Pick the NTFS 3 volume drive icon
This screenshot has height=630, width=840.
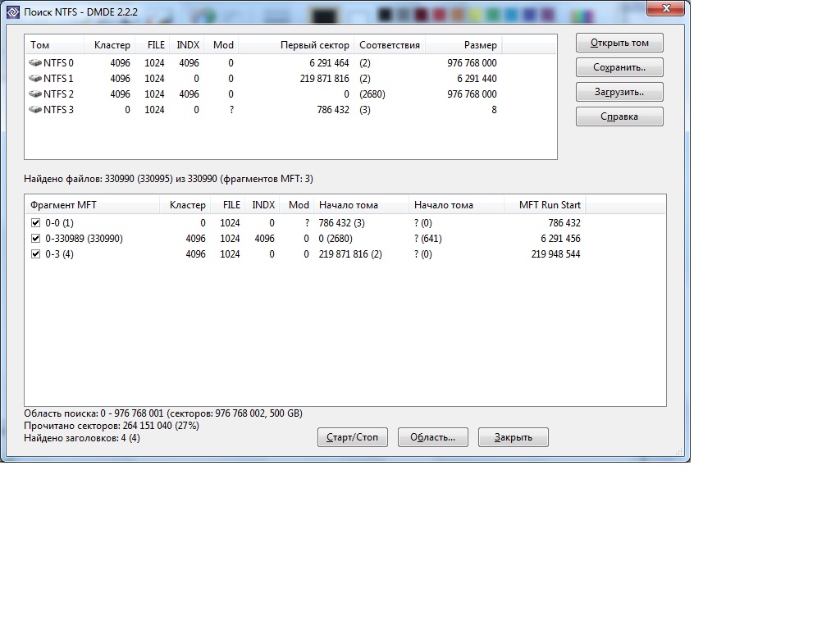[x=35, y=110]
